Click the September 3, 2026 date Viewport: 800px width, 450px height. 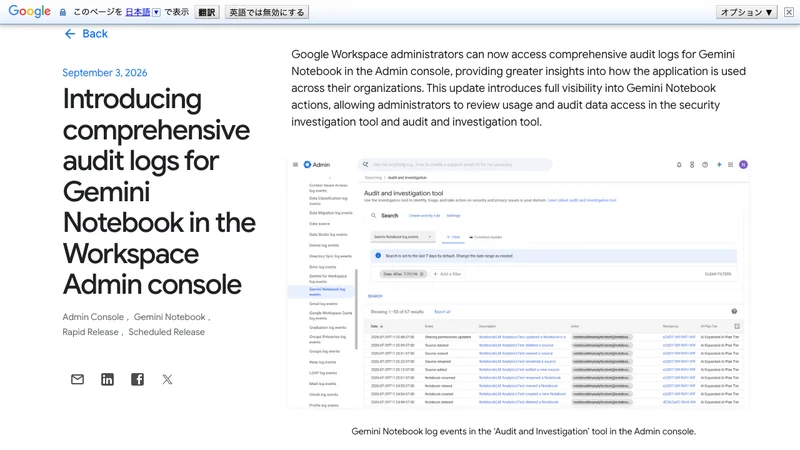tap(105, 72)
